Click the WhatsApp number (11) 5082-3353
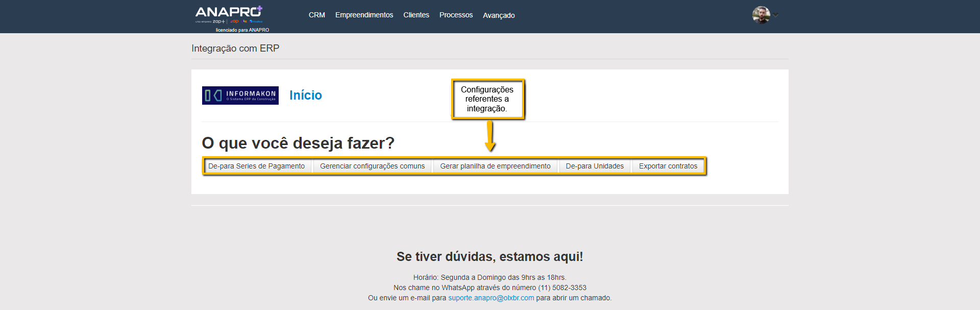The image size is (980, 310). (562, 288)
